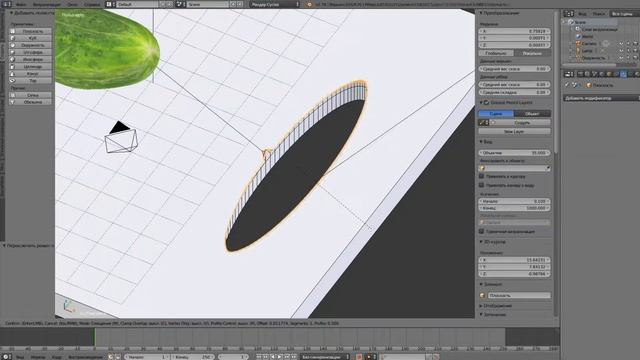Open the Окно menu
The height and width of the screenshot is (360, 640).
tap(72, 4)
